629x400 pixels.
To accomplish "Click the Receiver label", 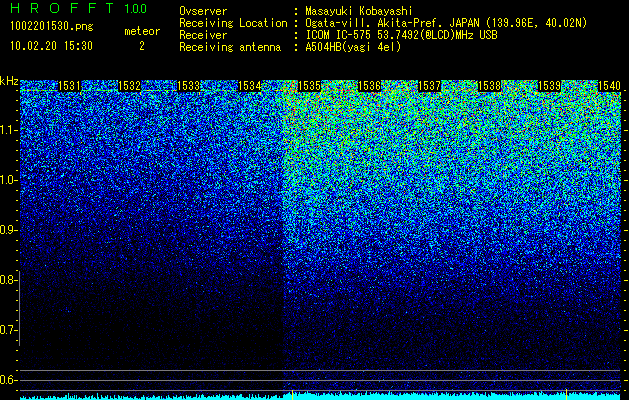I will [x=203, y=35].
